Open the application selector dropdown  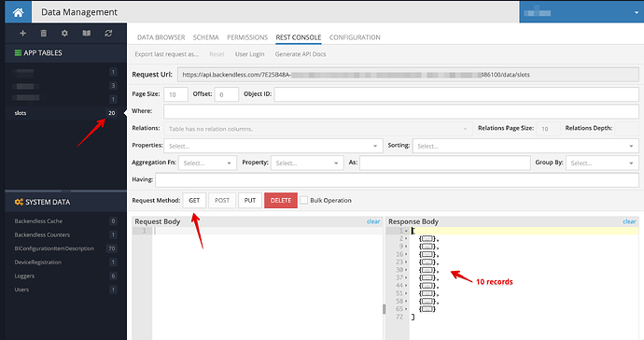click(x=581, y=12)
